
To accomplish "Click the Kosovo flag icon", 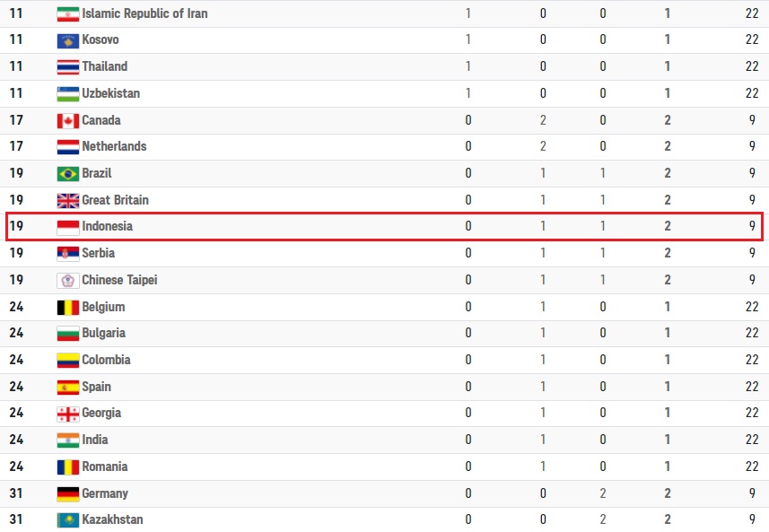I will pyautogui.click(x=67, y=40).
